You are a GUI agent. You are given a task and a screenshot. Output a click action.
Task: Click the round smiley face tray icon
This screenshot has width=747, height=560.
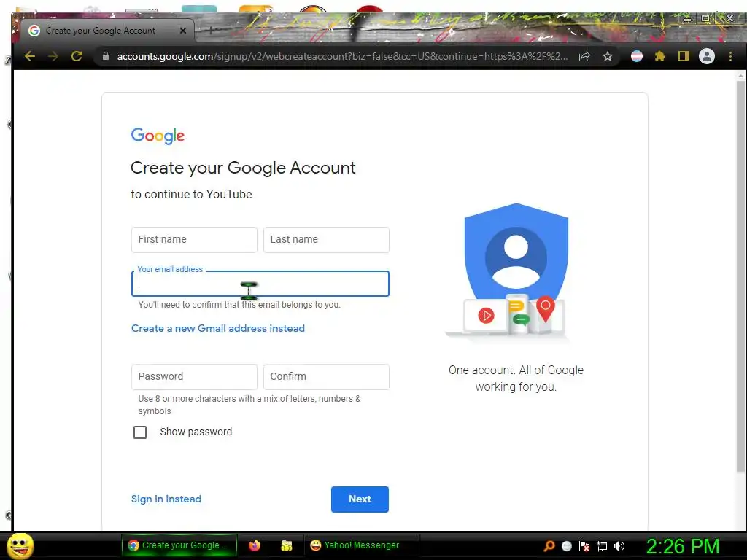(566, 546)
